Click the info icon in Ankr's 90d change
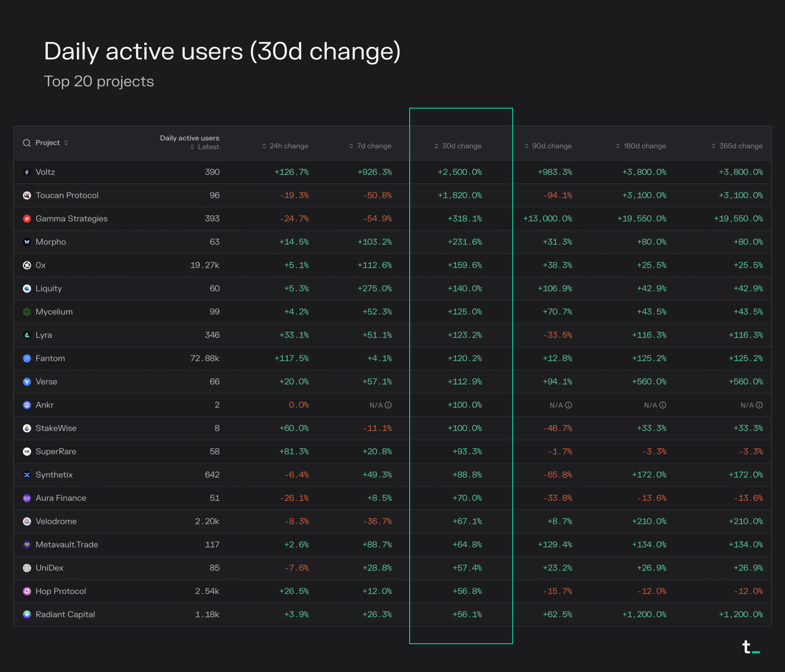Viewport: 785px width, 672px height. (x=568, y=405)
